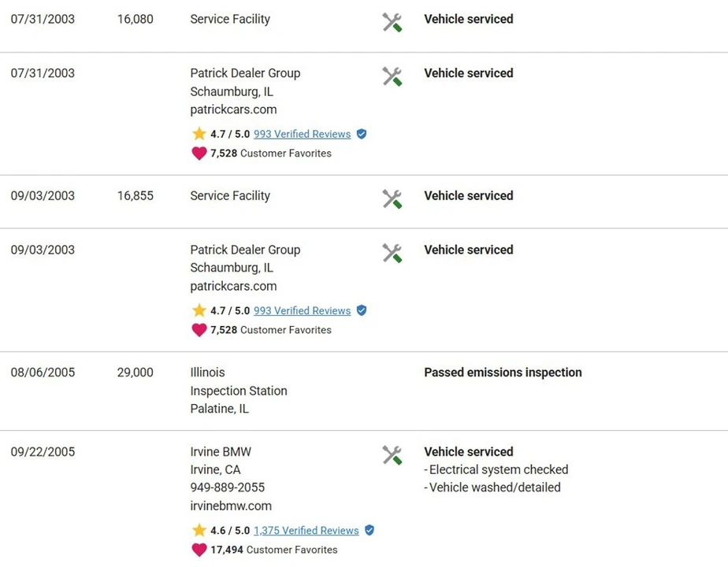The width and height of the screenshot is (728, 567).
Task: Click the 29,000 mileage value
Action: click(135, 372)
